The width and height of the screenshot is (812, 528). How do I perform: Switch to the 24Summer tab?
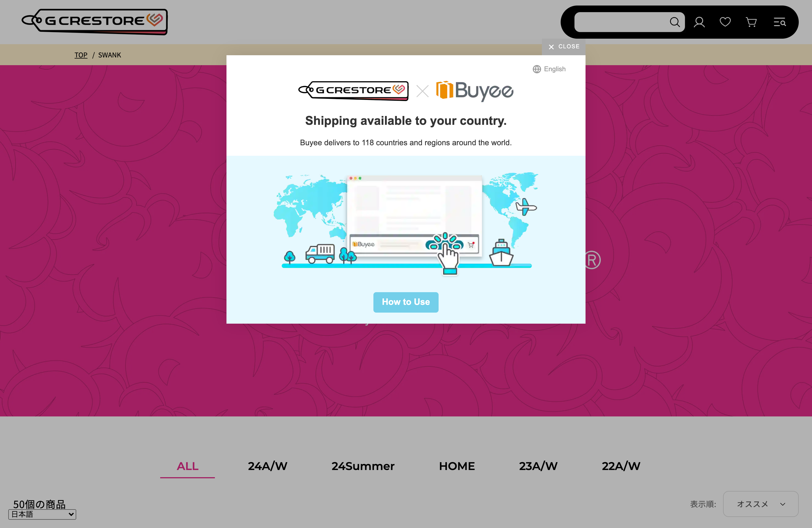pyautogui.click(x=363, y=466)
